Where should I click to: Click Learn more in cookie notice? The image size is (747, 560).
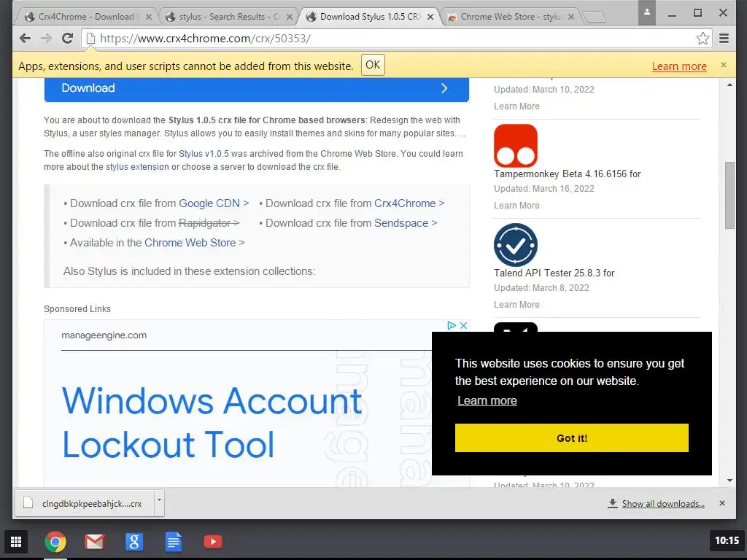pos(487,401)
